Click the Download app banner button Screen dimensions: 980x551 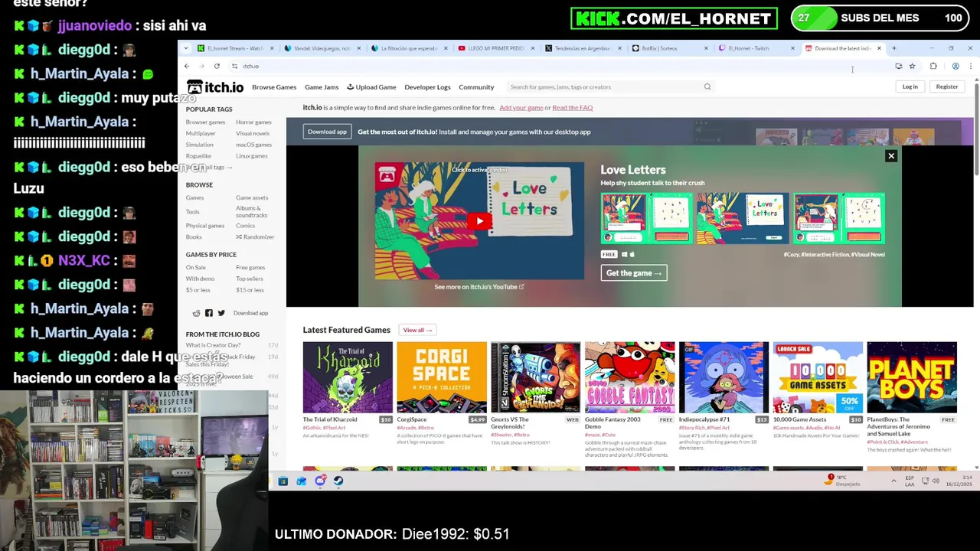click(327, 132)
